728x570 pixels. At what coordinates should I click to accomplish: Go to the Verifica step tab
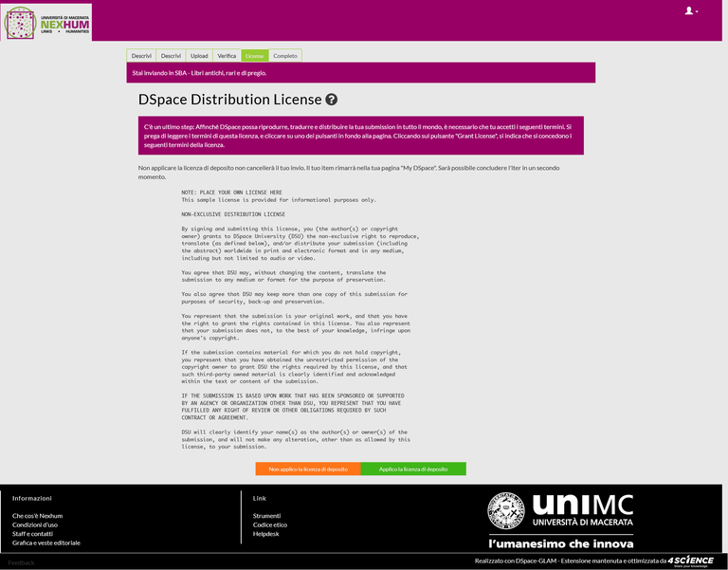(x=227, y=56)
